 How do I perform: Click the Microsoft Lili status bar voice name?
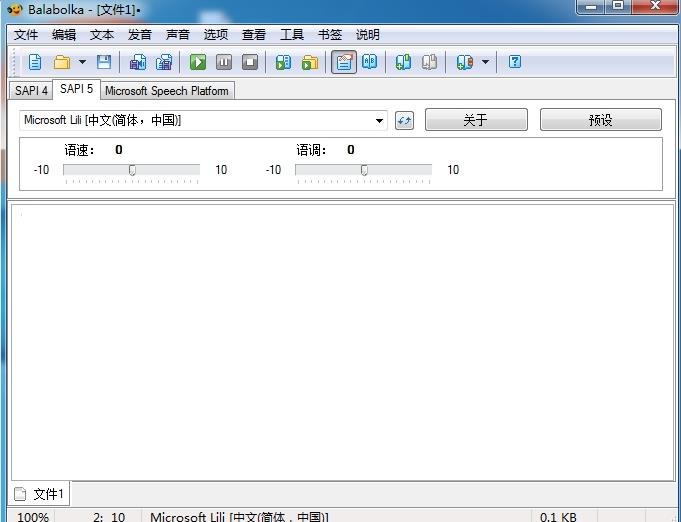(239, 517)
